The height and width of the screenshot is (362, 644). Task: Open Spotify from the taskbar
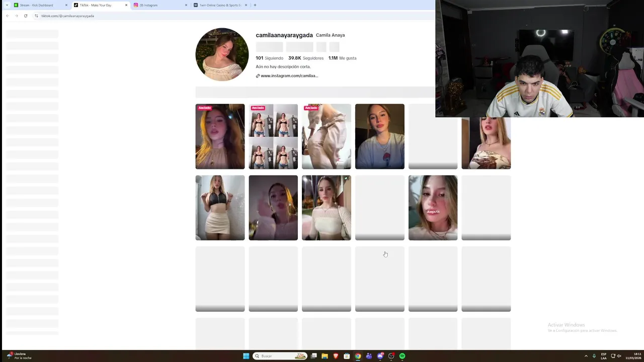(x=402, y=356)
